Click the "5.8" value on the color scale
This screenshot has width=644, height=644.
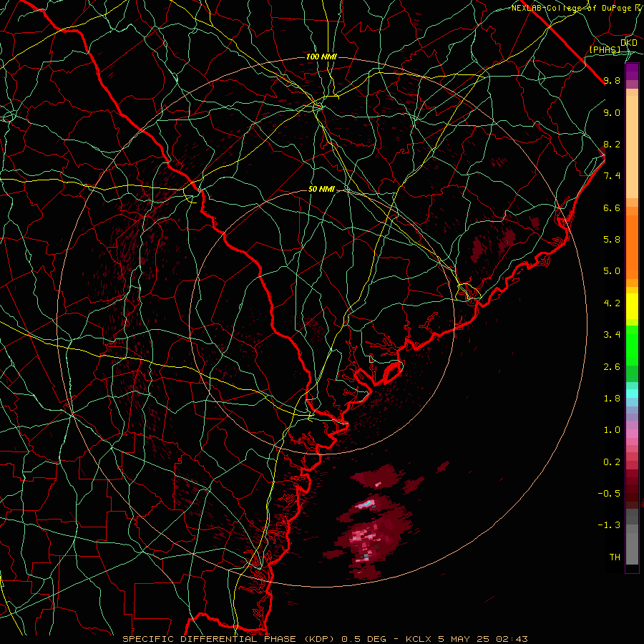pyautogui.click(x=612, y=240)
